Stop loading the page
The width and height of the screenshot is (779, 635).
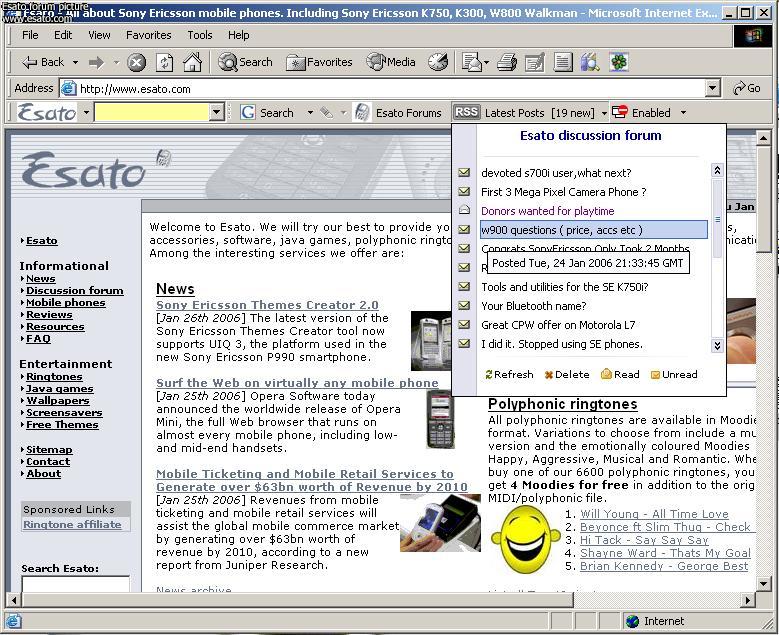point(136,63)
